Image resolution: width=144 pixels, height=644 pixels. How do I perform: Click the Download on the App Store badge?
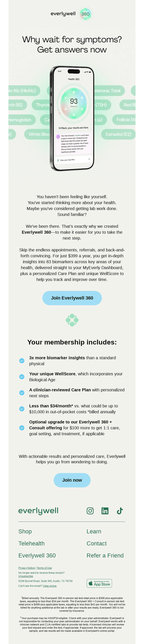tap(99, 583)
